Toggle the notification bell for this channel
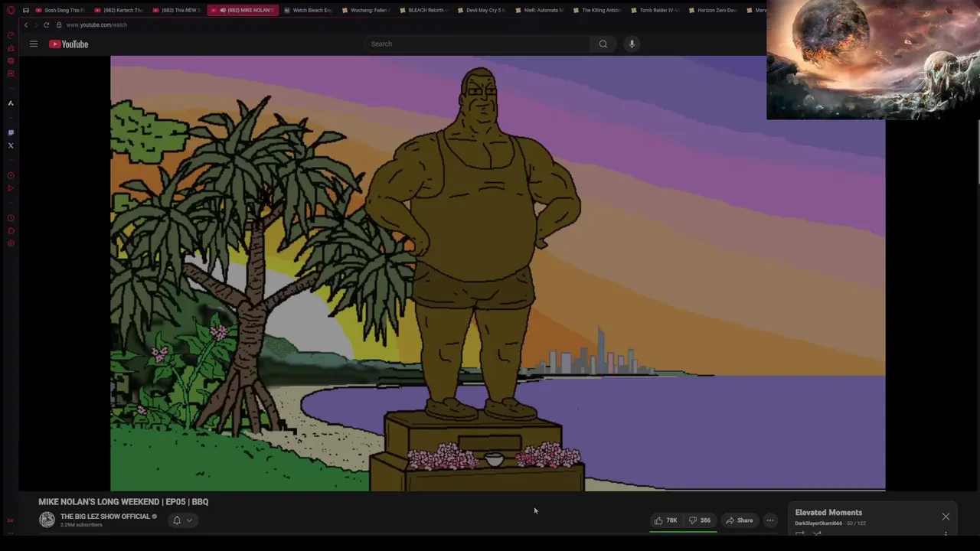The image size is (980, 551). point(177,520)
